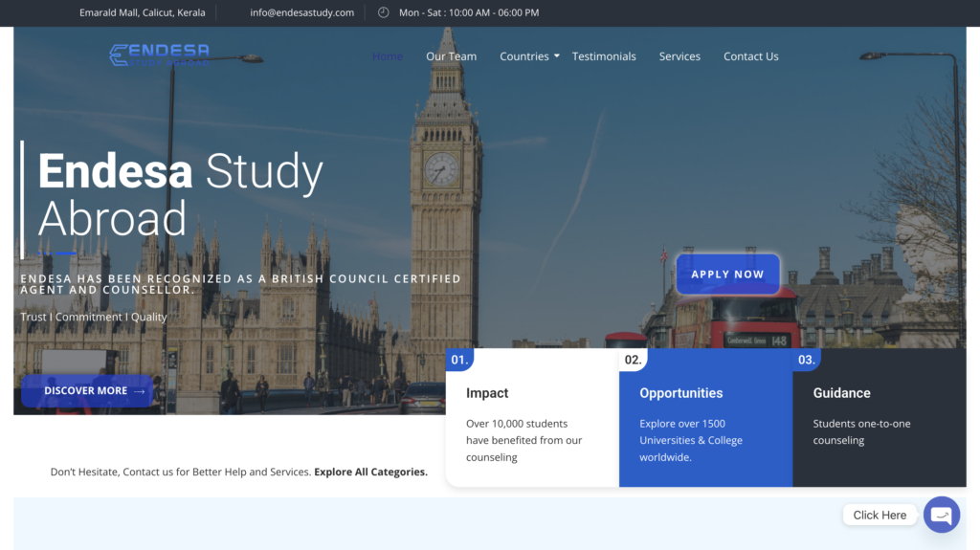The width and height of the screenshot is (980, 550).
Task: Go to the Home menu item
Action: tap(388, 56)
